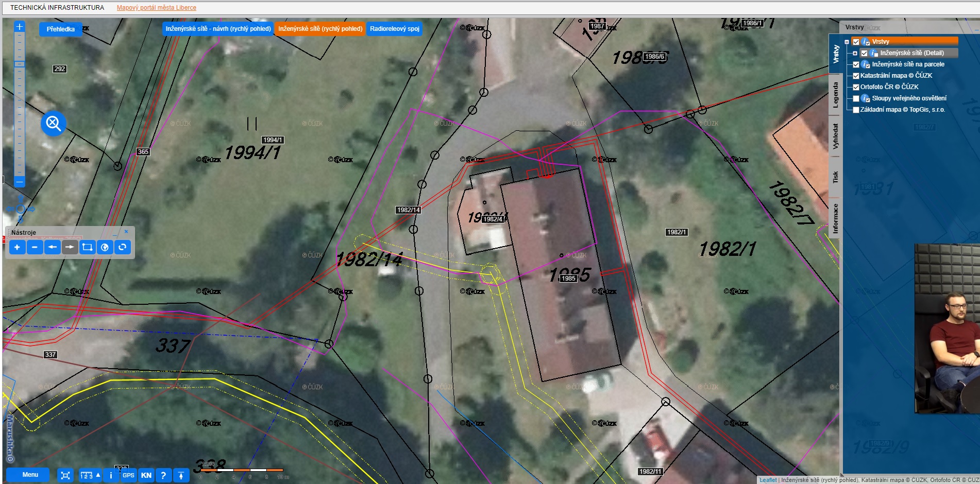Click the round magnifier cancel-search icon
The height and width of the screenshot is (484, 980).
coord(54,124)
